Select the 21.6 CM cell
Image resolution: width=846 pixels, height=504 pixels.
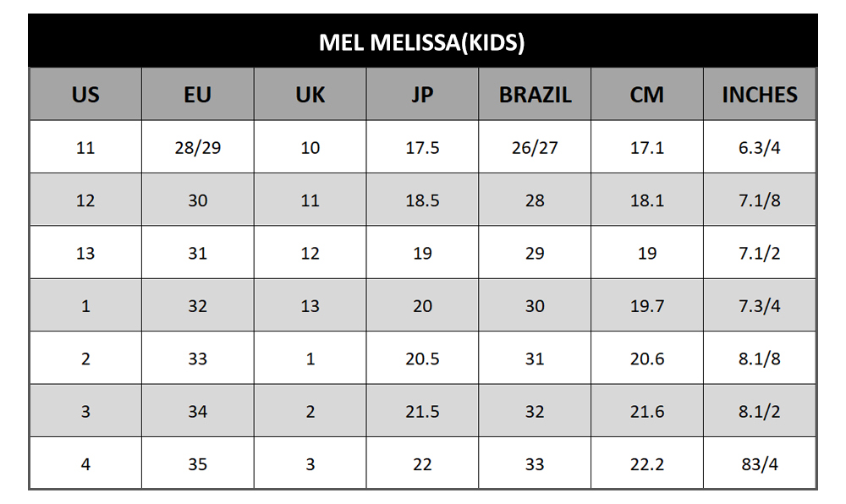pyautogui.click(x=647, y=412)
